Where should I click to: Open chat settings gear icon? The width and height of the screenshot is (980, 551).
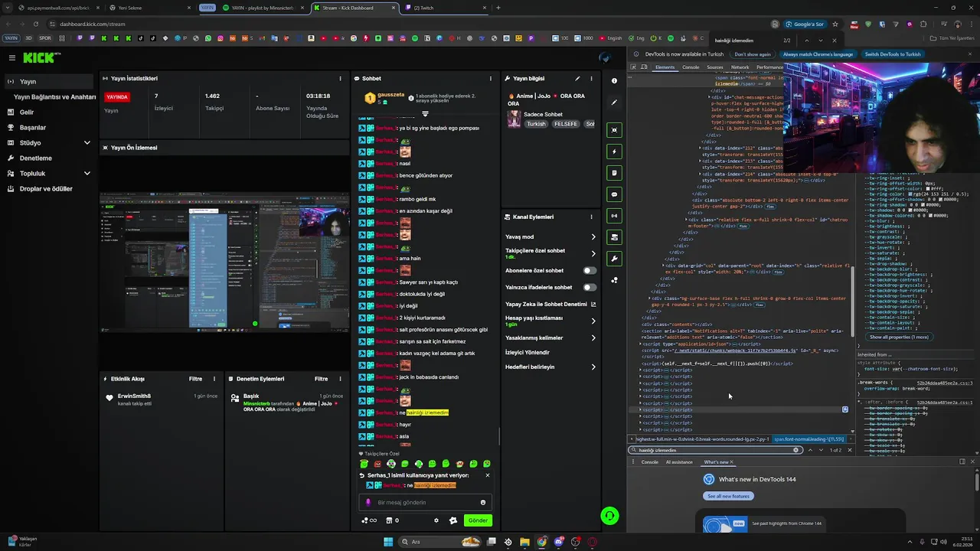(436, 520)
